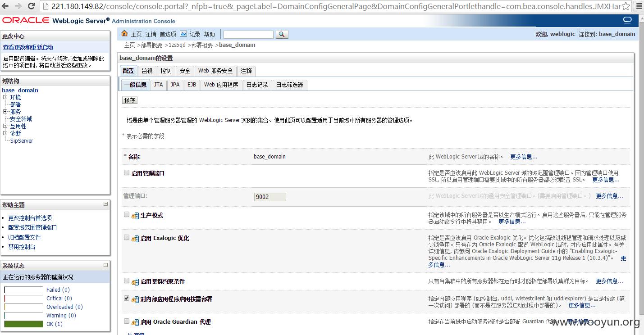Screen dimensions: 644x335
Task: Click 更多信息 link for 名称 row
Action: pyautogui.click(x=524, y=157)
